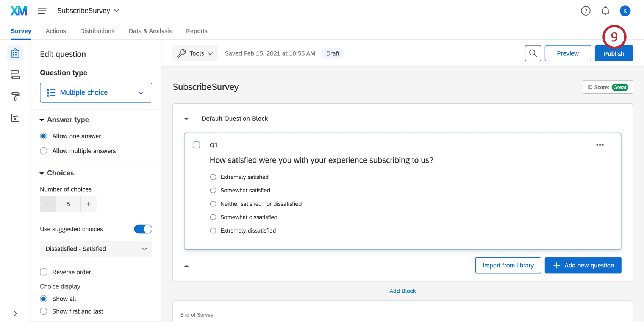Go to Data & Analysis tab
Screen dimensions: 644x322
click(150, 31)
